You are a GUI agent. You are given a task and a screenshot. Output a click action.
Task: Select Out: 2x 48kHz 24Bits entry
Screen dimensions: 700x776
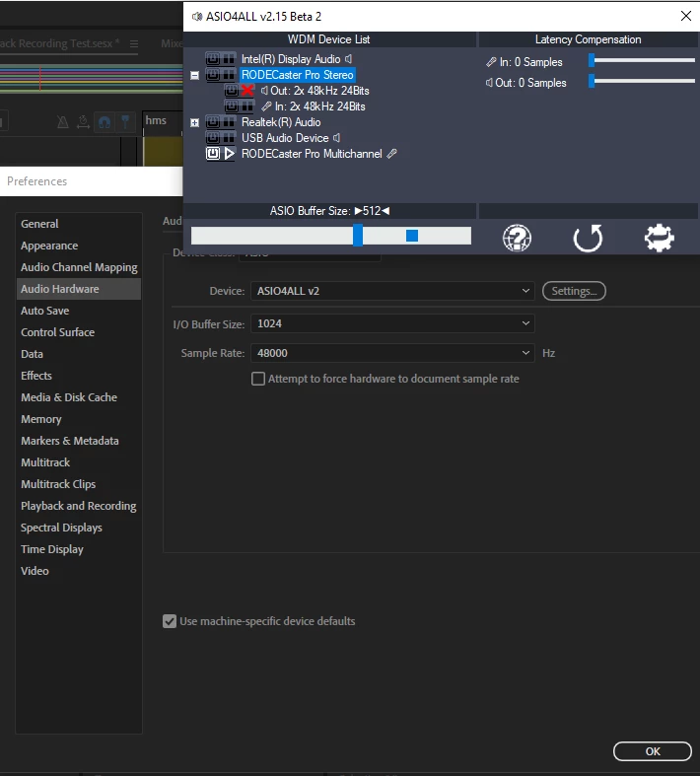(319, 91)
